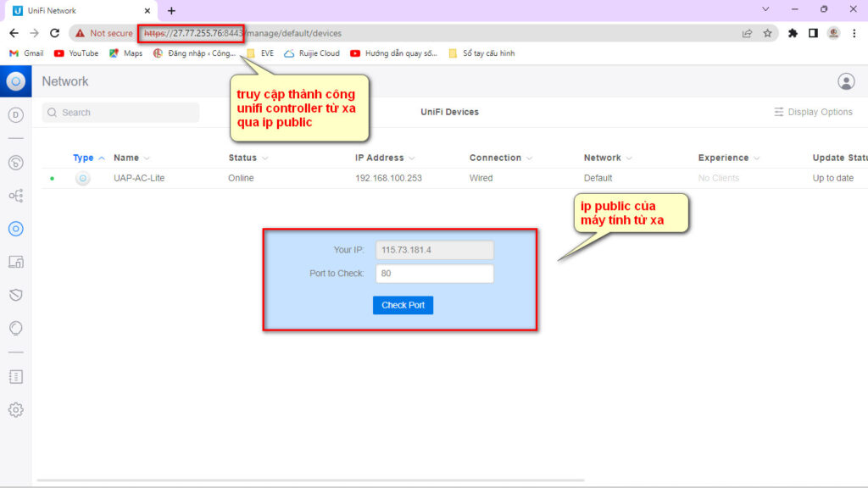
Task: Select the UniFi Devices sidebar icon
Action: pos(15,229)
